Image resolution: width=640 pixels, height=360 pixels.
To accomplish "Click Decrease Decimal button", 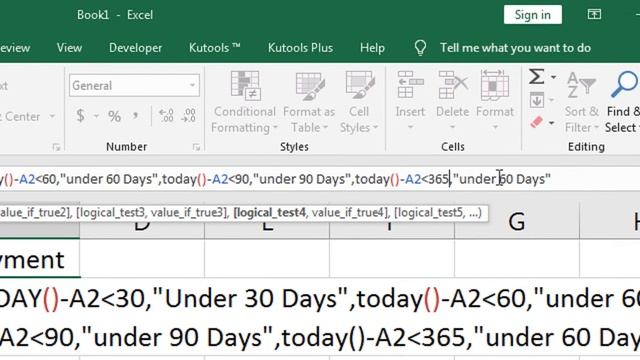I will [x=189, y=116].
